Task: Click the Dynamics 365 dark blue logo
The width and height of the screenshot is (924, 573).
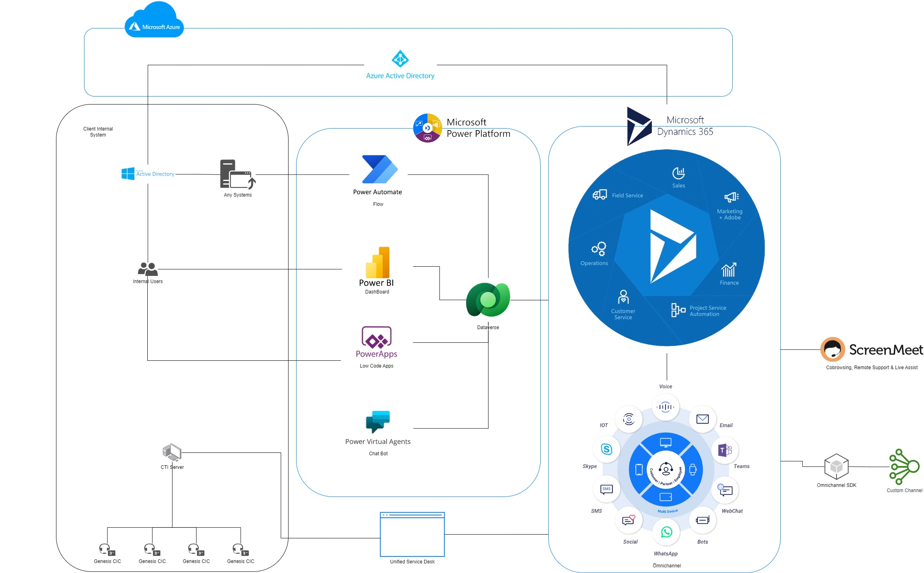Action: 639,126
